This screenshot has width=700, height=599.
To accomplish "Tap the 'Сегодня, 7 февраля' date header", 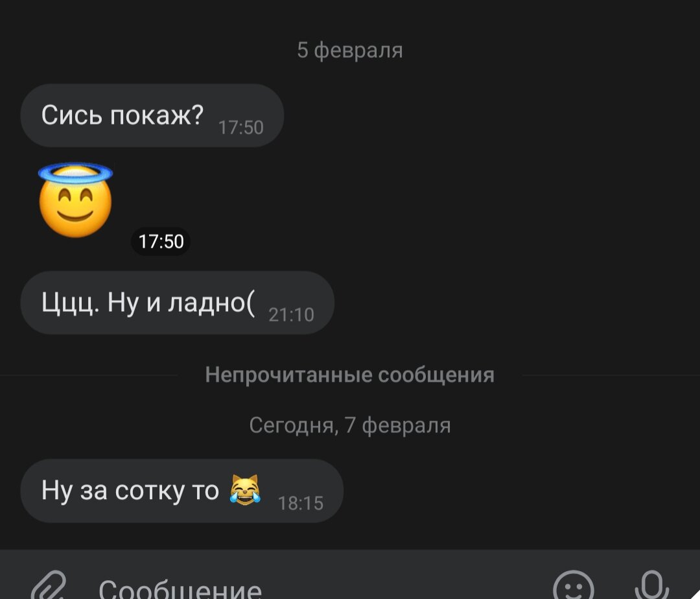I will 350,425.
